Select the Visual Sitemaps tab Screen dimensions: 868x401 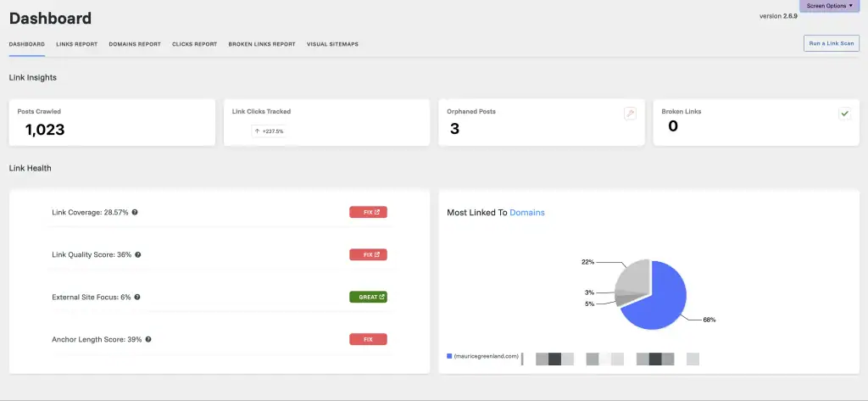tap(332, 44)
